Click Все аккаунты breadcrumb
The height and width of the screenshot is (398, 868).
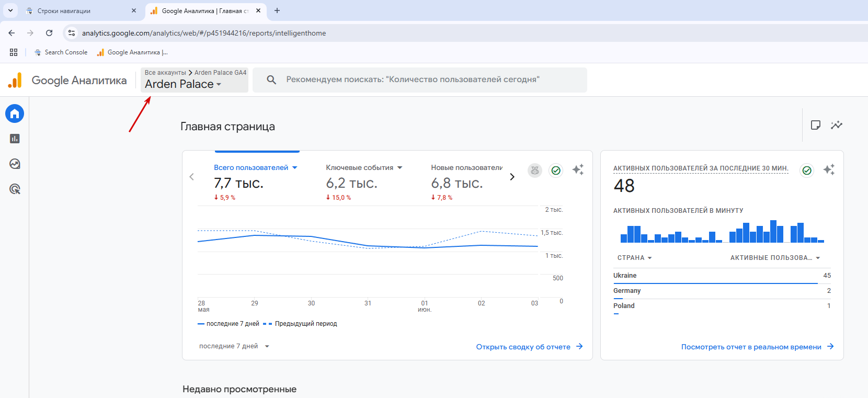[165, 73]
